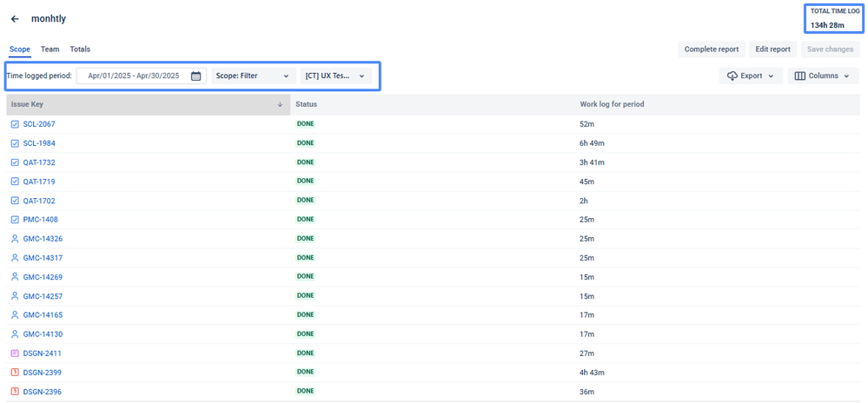
Task: Open issue link GMC-14130
Action: point(43,334)
